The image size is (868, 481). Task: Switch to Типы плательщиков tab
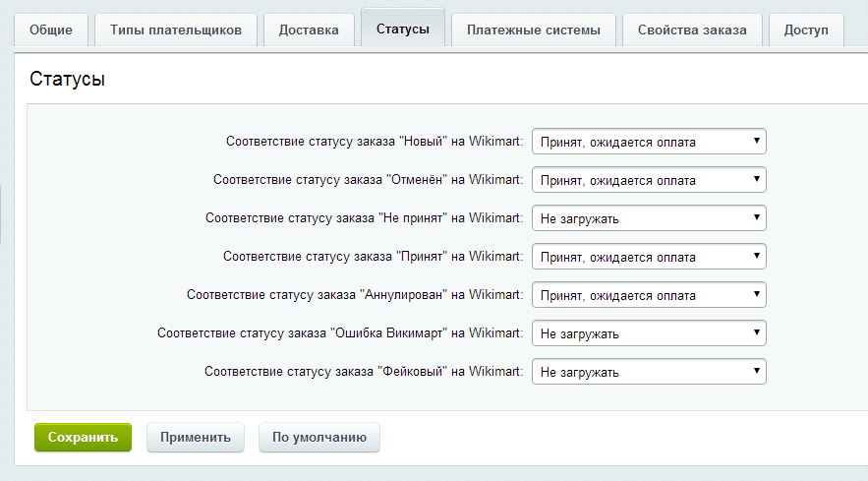click(x=177, y=30)
